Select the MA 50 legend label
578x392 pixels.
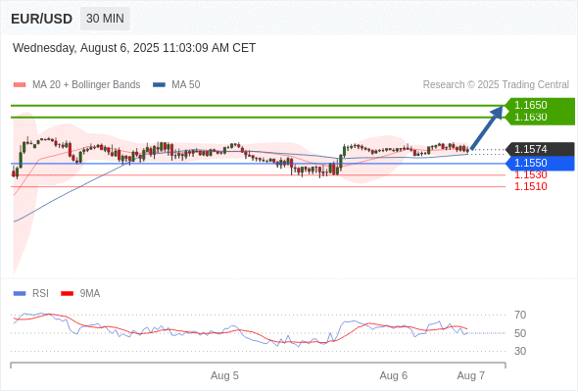[186, 85]
